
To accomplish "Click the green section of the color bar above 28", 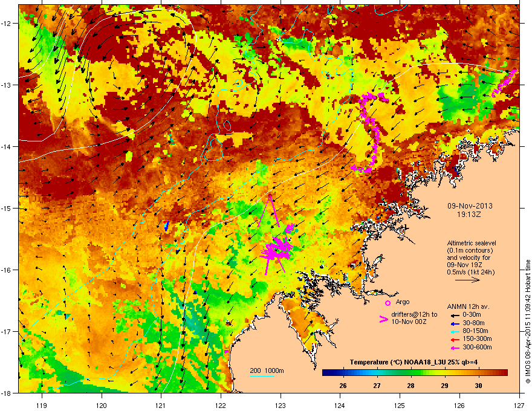I will click(x=411, y=373).
